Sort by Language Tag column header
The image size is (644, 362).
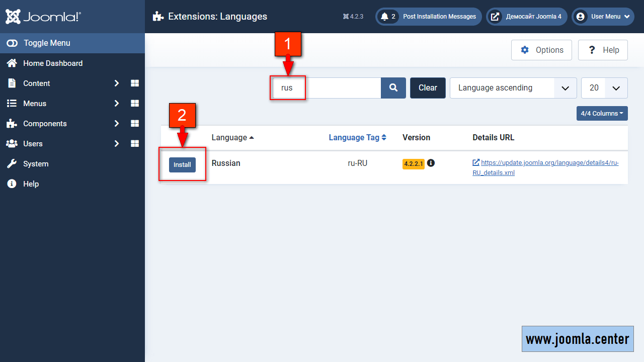[x=357, y=137]
